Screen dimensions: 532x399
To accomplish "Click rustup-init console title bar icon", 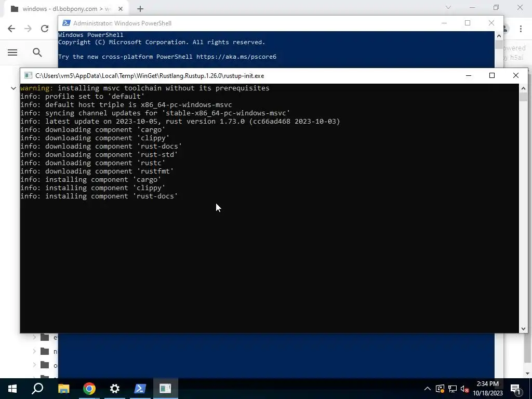I will tap(28, 76).
